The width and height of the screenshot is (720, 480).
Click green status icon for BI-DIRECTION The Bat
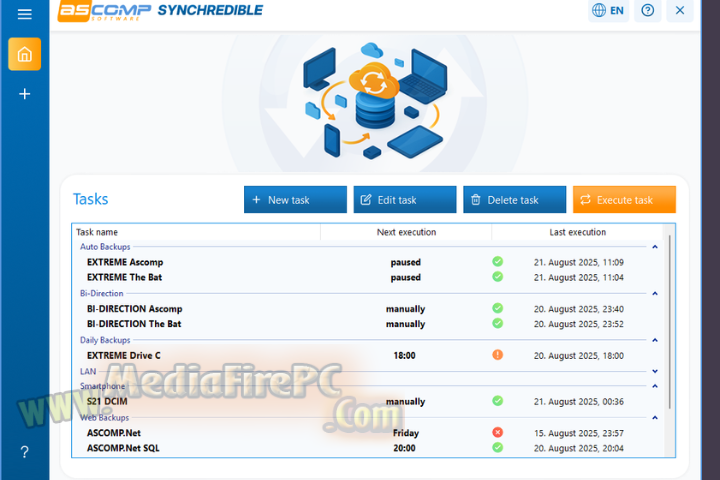(497, 323)
